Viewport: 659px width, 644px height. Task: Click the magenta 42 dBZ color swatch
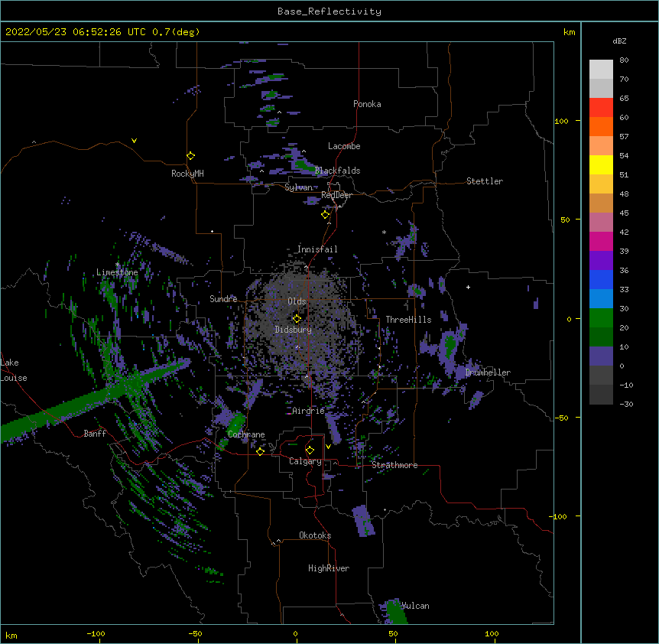[601, 241]
